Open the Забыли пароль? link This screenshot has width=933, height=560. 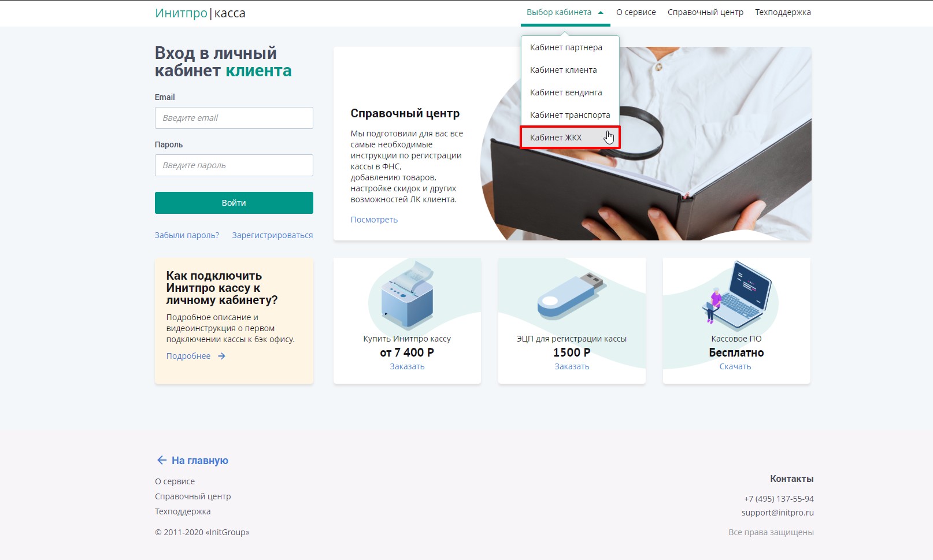187,235
